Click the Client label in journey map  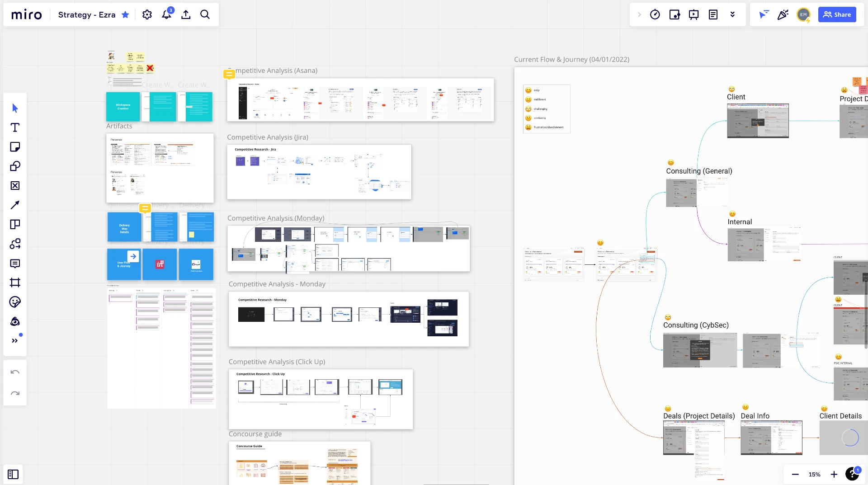[x=736, y=97]
